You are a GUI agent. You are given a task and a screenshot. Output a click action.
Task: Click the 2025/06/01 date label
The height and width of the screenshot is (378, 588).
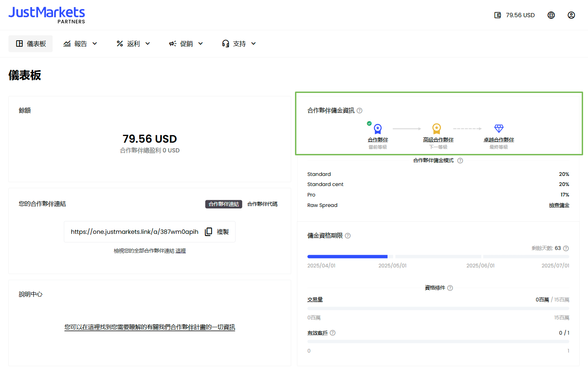coord(480,266)
